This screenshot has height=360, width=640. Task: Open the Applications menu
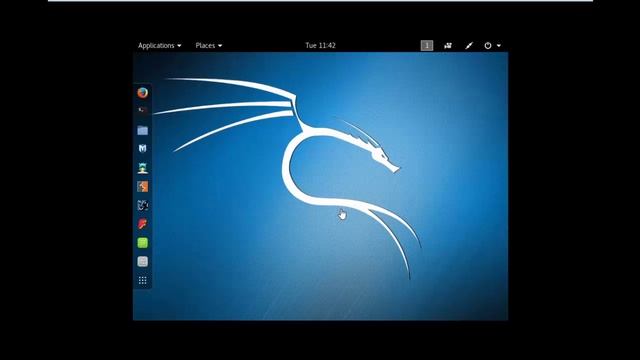(160, 45)
